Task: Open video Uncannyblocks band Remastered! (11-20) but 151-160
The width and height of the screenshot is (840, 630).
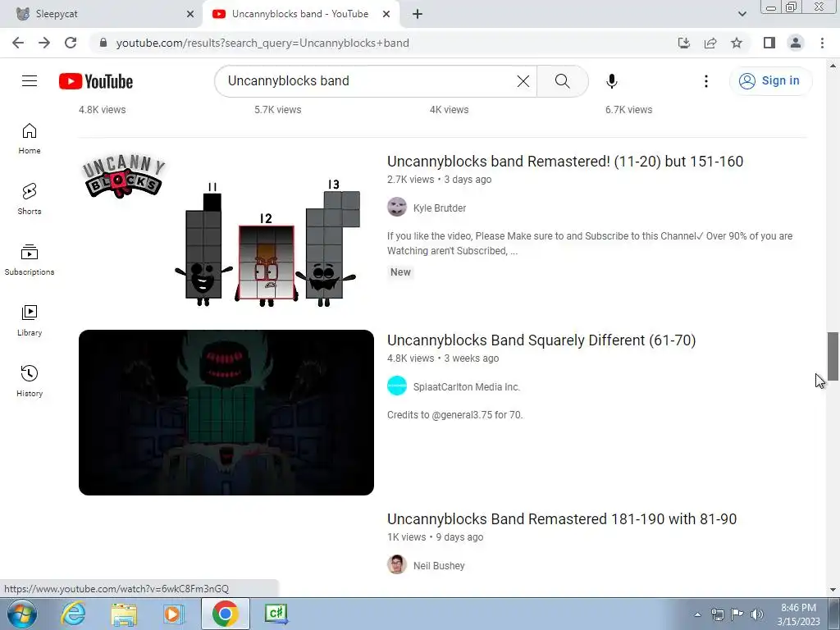Action: (565, 162)
